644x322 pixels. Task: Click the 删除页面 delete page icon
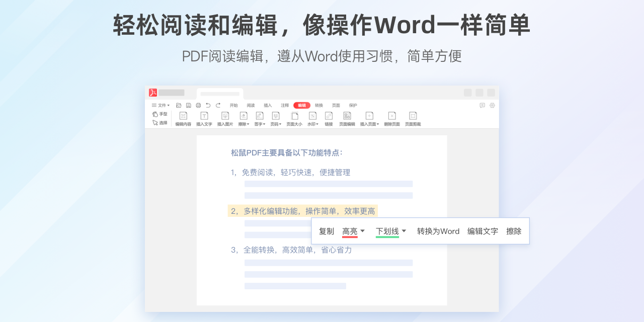click(392, 116)
